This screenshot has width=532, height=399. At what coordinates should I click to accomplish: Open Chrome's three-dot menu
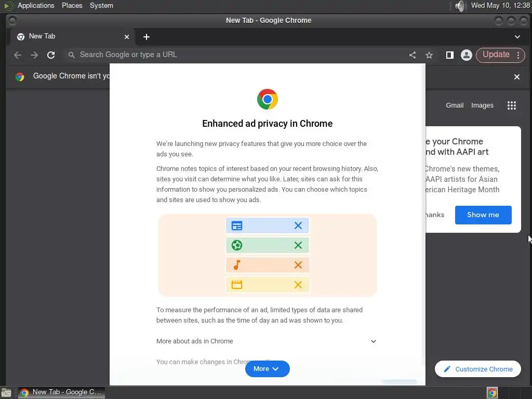(x=518, y=55)
